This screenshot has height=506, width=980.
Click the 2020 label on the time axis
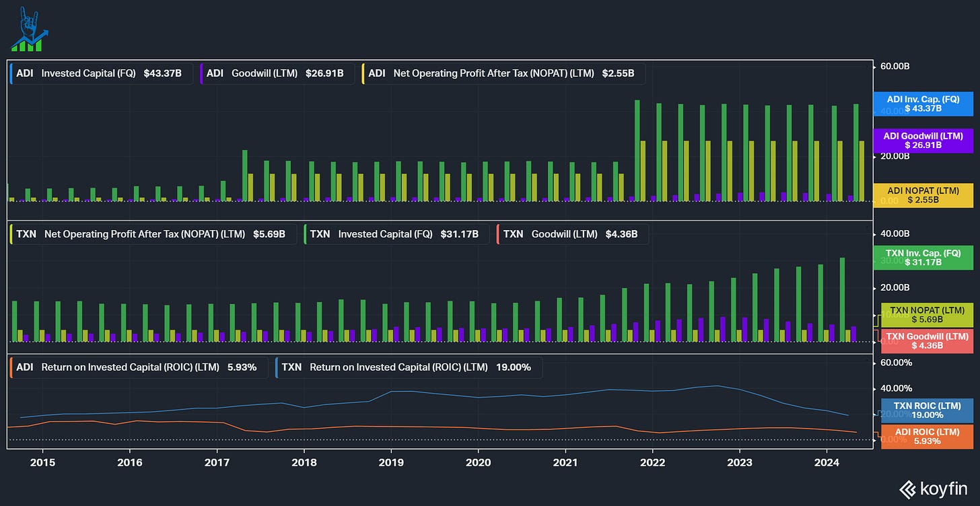coord(478,462)
